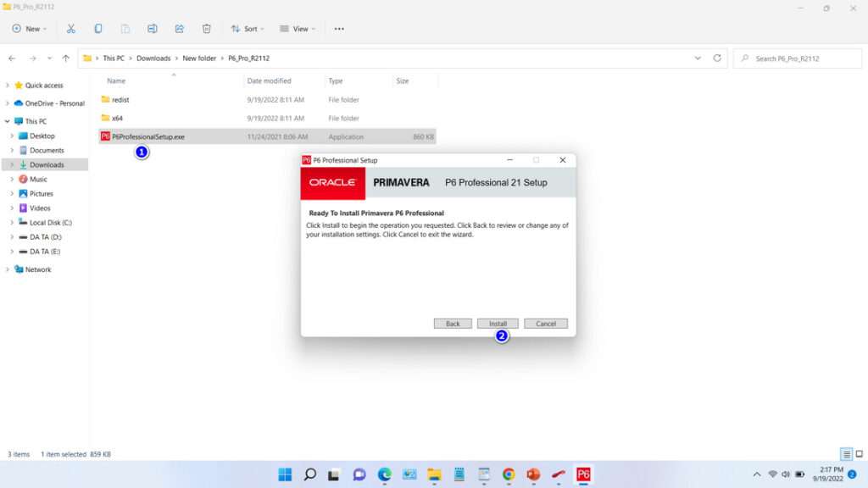Open Quick access in navigation pane
The height and width of the screenshot is (488, 868).
(44, 86)
